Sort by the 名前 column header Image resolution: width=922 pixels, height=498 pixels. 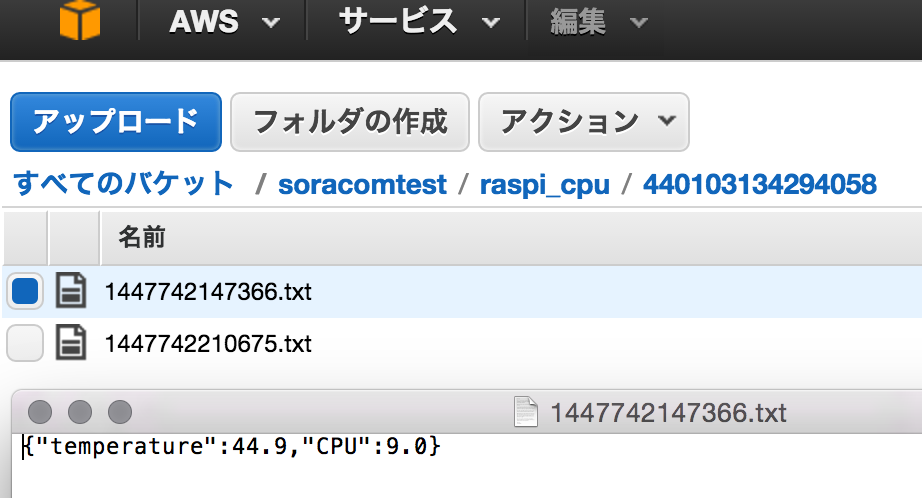pos(142,238)
